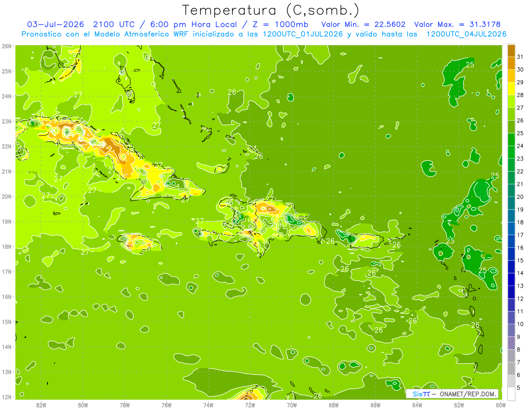Click the legend value "10"
The width and height of the screenshot is (532, 411).
[520, 324]
